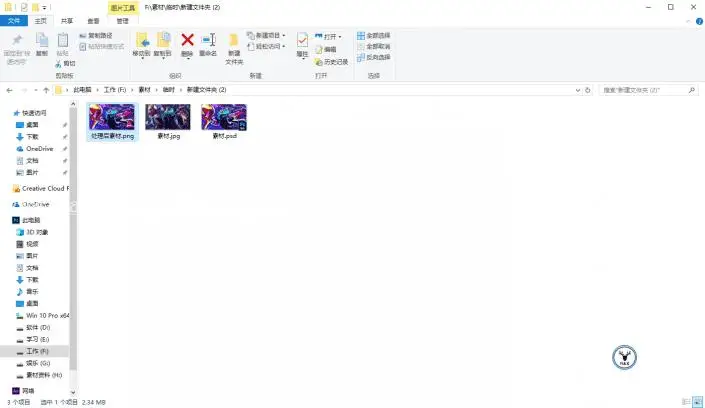Go back with the left arrow button

pyautogui.click(x=9, y=90)
